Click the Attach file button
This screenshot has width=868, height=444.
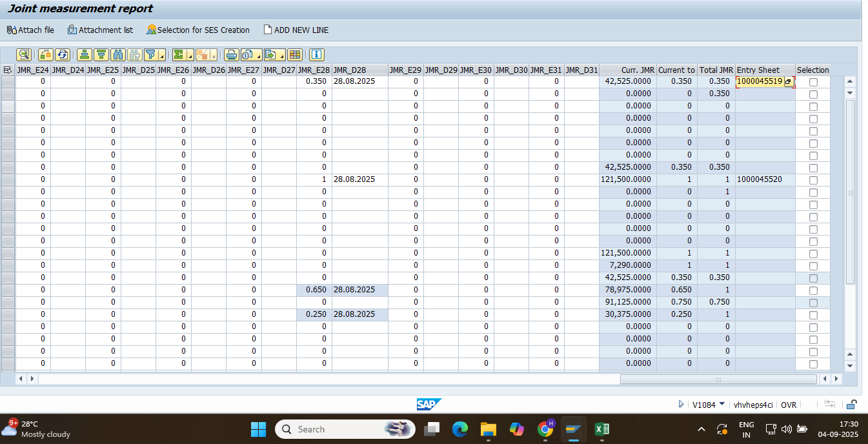30,30
